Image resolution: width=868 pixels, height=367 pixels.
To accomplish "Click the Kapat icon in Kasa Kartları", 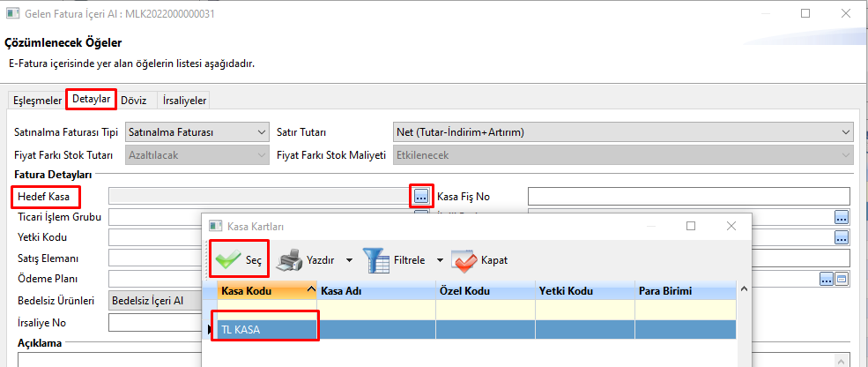I will click(x=464, y=260).
